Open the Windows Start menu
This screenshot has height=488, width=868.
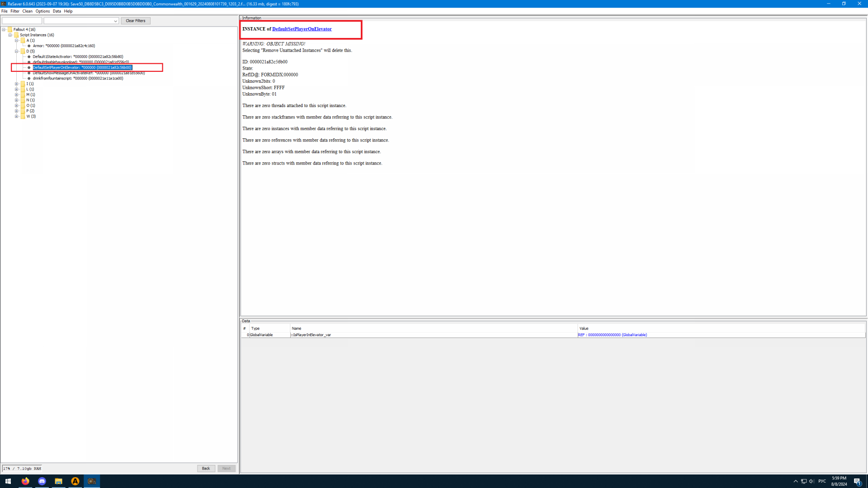coord(8,481)
